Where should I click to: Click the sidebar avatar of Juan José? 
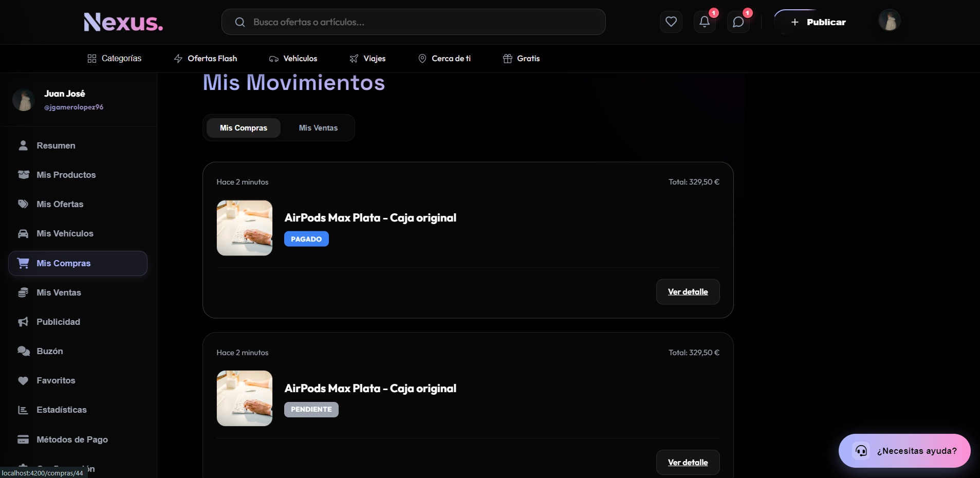coord(24,100)
